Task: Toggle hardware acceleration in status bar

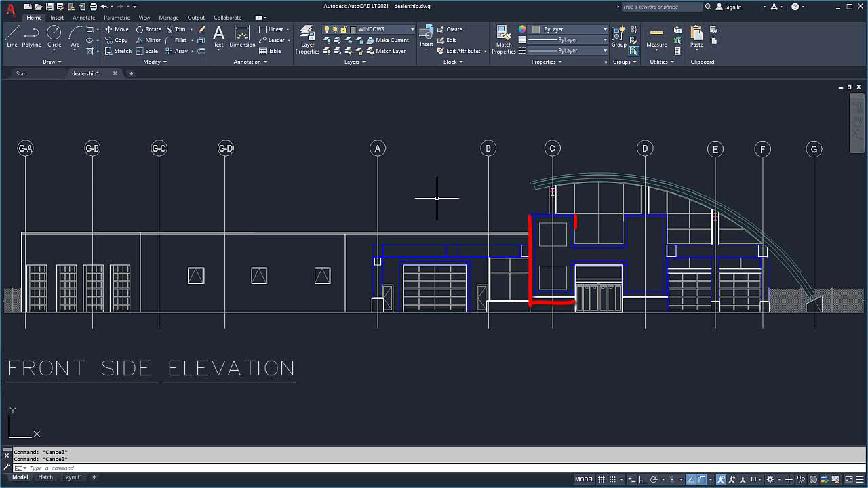Action: [813, 479]
